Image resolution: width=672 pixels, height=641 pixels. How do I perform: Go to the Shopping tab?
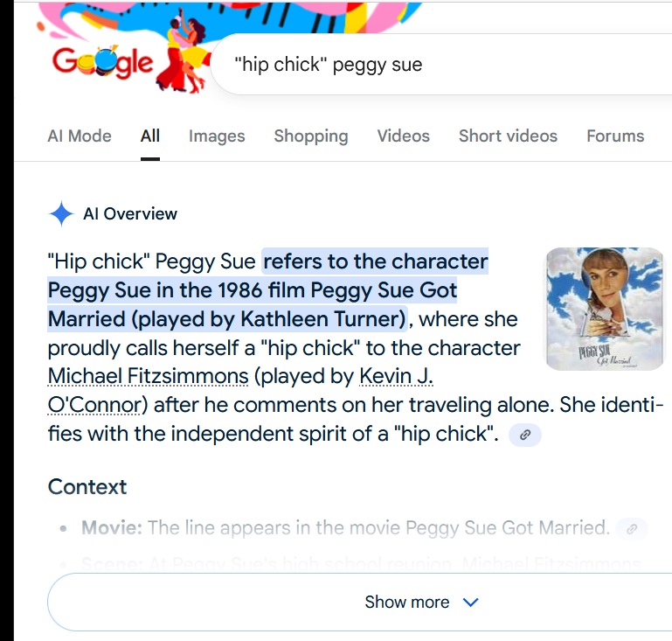click(310, 136)
